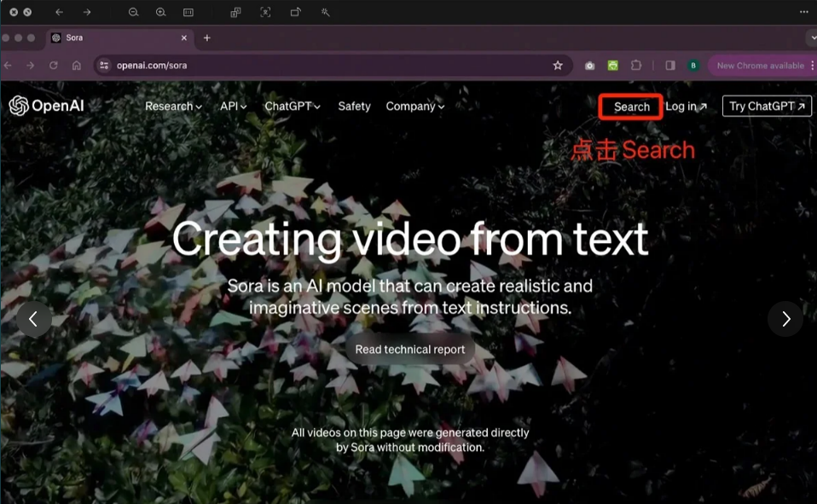Select the Sora browser tab
817x504 pixels.
click(x=120, y=38)
